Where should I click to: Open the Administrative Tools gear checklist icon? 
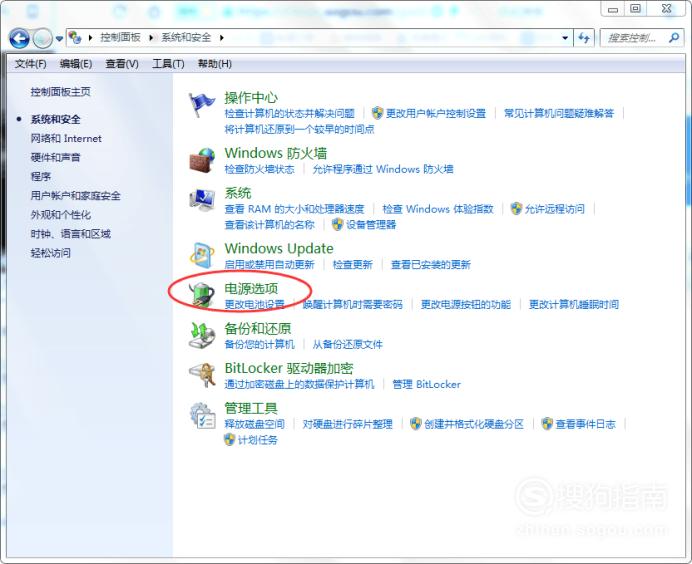click(x=202, y=415)
